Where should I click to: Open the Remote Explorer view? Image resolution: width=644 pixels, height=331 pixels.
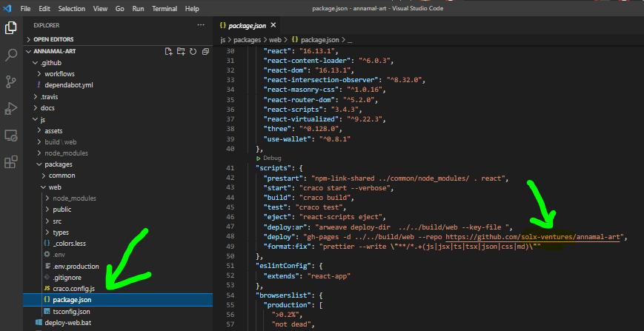11,136
